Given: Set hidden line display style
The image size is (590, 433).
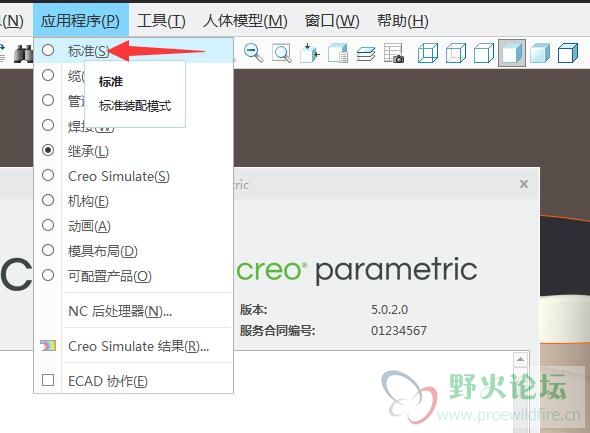Looking at the screenshot, I should [x=456, y=53].
